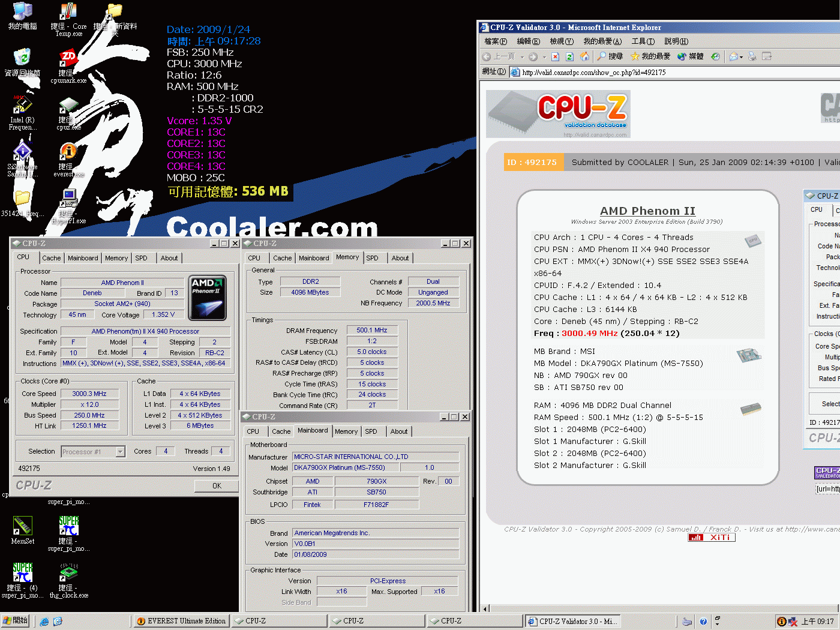Click the EVEREST tray icon in system tray
The image size is (840, 630).
(781, 622)
